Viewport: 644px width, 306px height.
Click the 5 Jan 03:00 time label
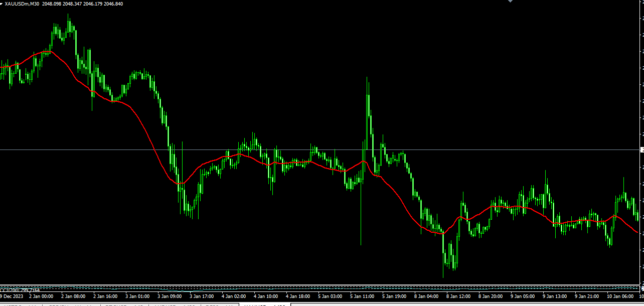point(330,296)
